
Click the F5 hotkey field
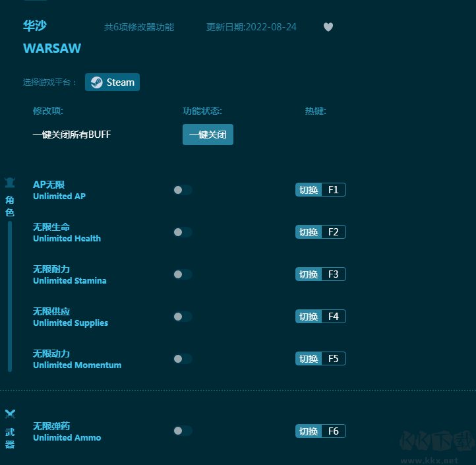pyautogui.click(x=333, y=359)
